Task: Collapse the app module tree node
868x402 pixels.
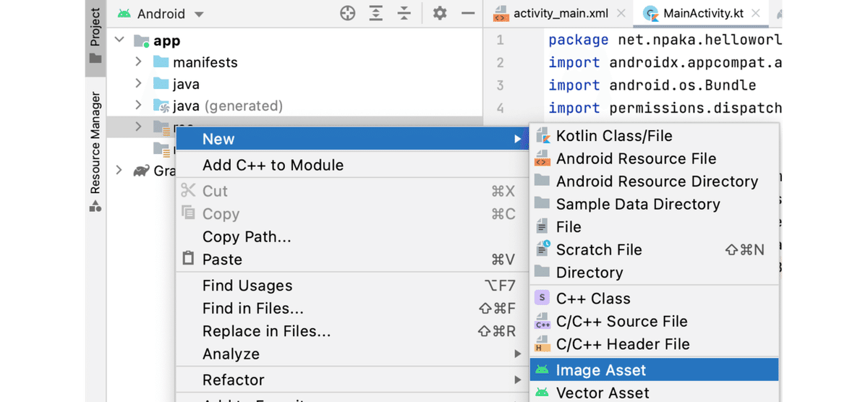Action: pyautogui.click(x=119, y=40)
